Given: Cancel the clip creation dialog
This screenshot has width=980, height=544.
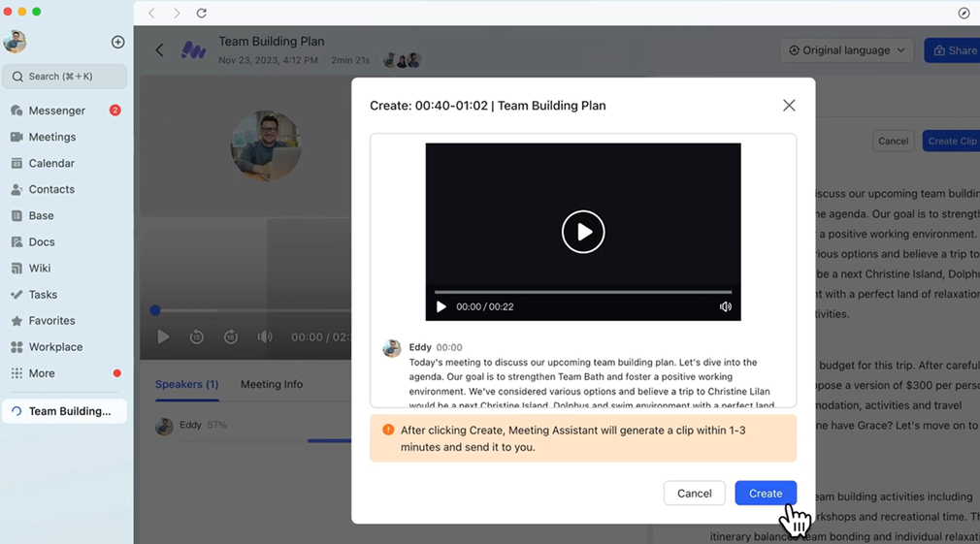Looking at the screenshot, I should [694, 493].
